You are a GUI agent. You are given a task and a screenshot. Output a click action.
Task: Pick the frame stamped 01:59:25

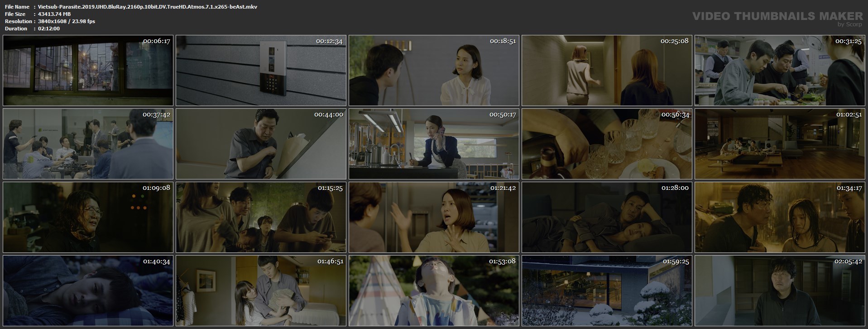tap(607, 290)
